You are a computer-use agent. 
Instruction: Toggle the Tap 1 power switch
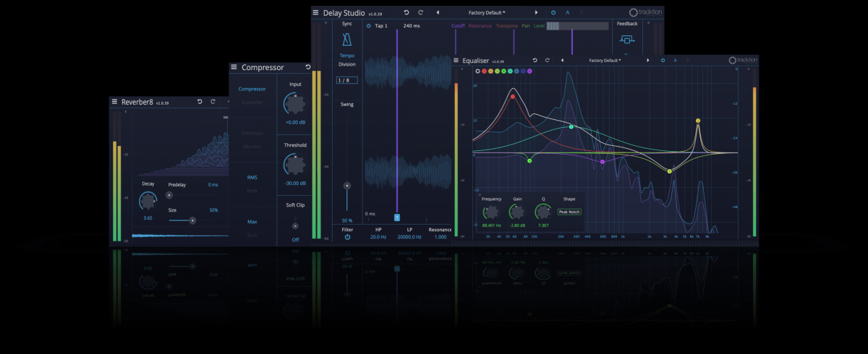coord(368,26)
